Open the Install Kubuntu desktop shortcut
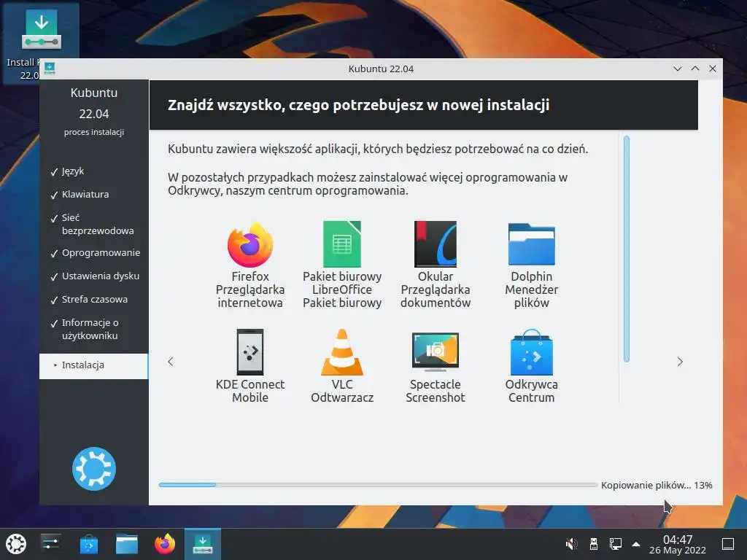Image resolution: width=747 pixels, height=560 pixels. tap(41, 43)
